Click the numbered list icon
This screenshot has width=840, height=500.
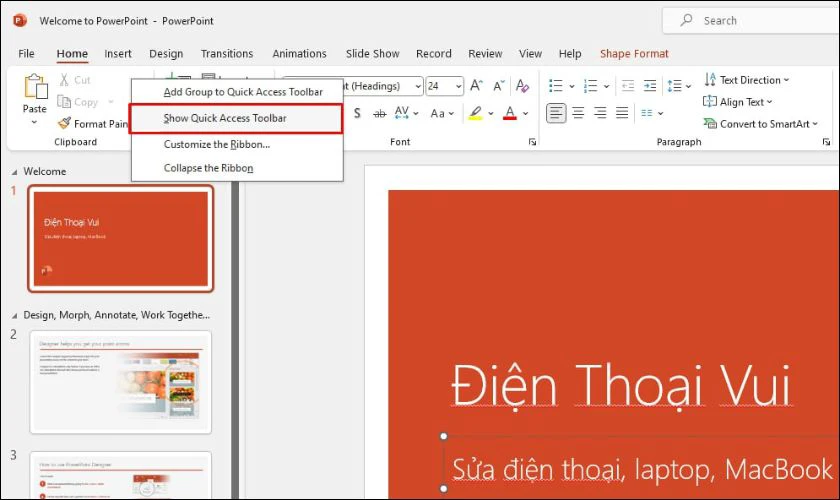coord(590,86)
